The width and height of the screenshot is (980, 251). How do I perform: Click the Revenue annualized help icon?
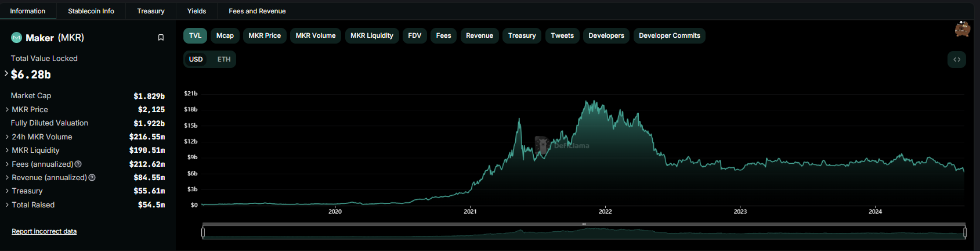[x=92, y=178]
